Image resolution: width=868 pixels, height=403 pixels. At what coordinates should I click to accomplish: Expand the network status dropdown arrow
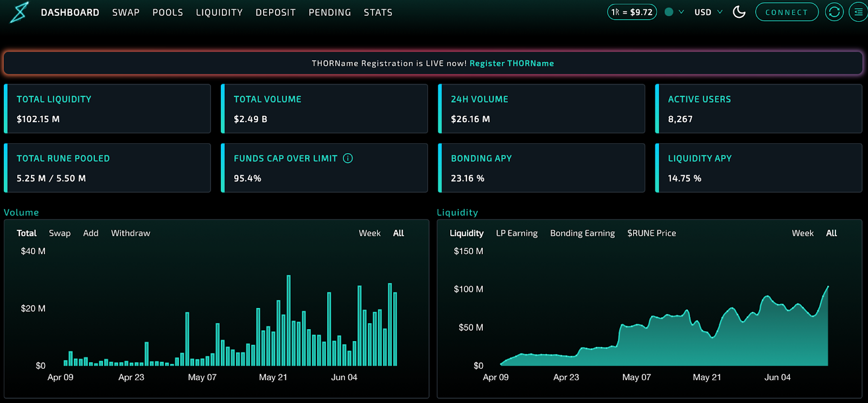681,12
